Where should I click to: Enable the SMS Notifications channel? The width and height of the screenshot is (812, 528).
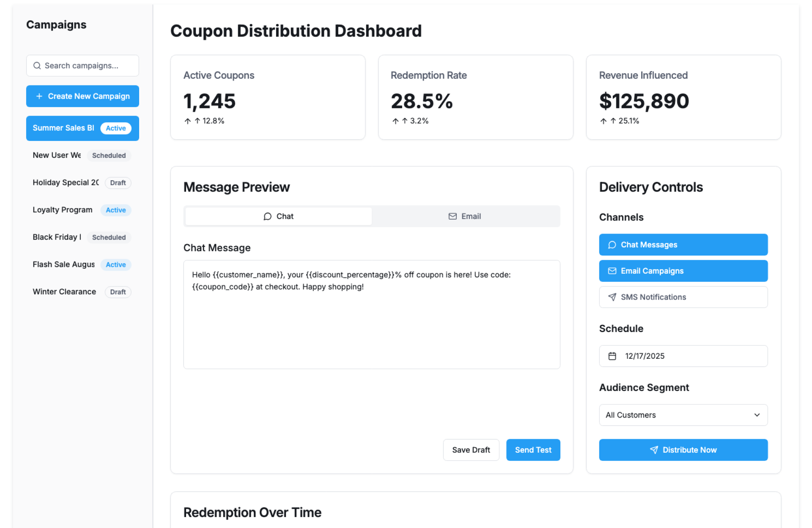pyautogui.click(x=683, y=297)
